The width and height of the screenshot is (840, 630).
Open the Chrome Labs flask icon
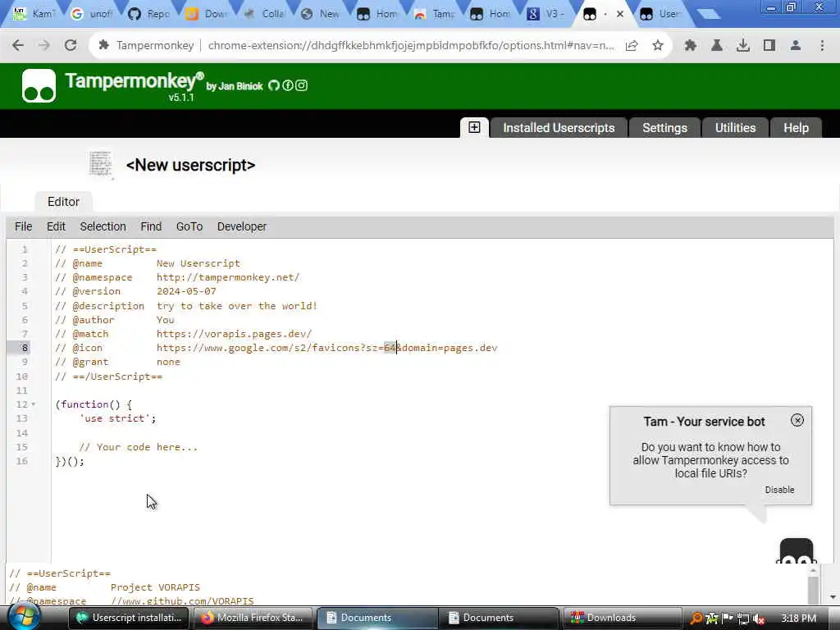coord(717,46)
